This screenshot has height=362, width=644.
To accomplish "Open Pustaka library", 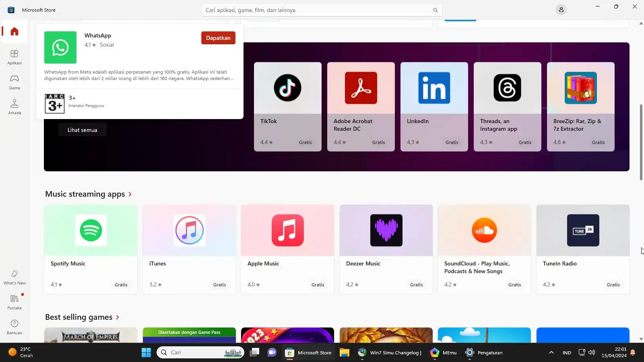I will 14,302.
